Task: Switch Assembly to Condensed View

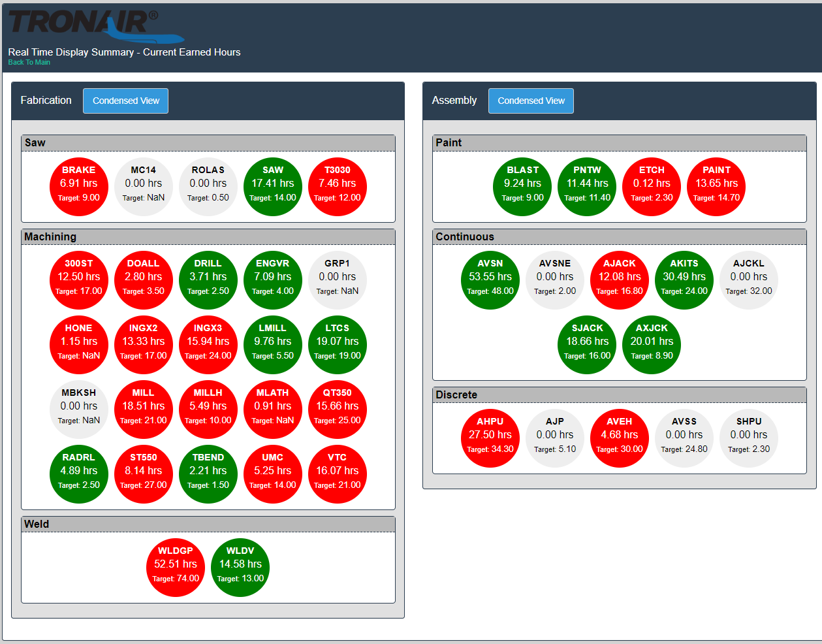Action: point(531,101)
